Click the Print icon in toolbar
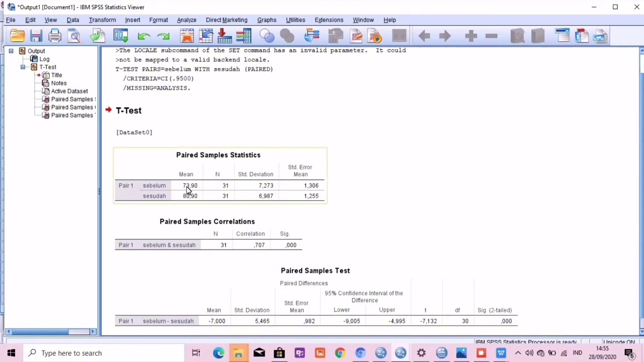This screenshot has height=362, width=644. (55, 36)
